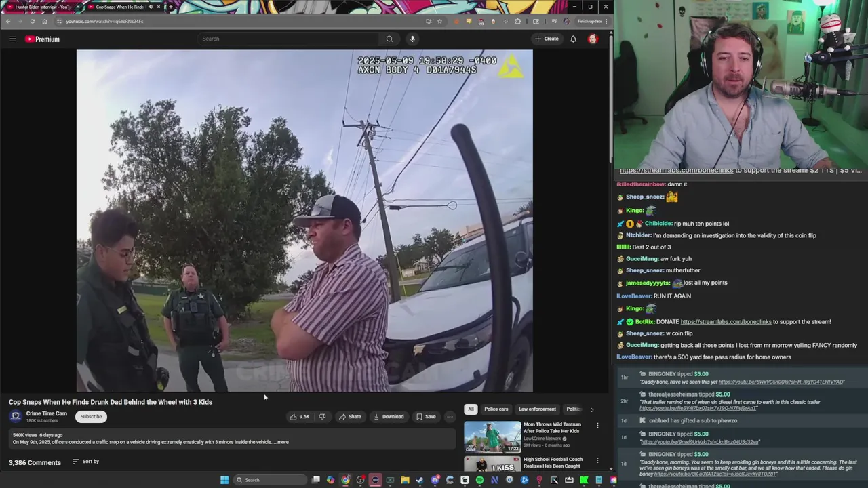The height and width of the screenshot is (488, 868).
Task: Open Discord from the taskbar
Action: [435, 480]
